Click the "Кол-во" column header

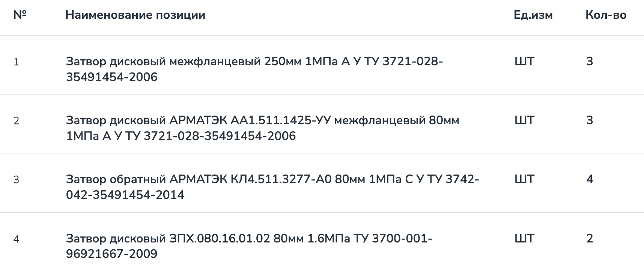click(x=606, y=15)
